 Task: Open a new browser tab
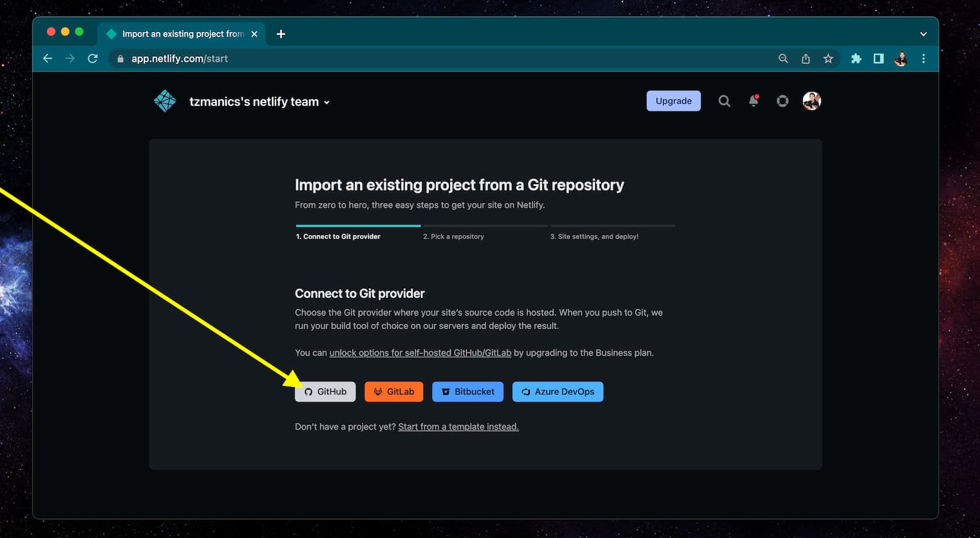point(281,34)
